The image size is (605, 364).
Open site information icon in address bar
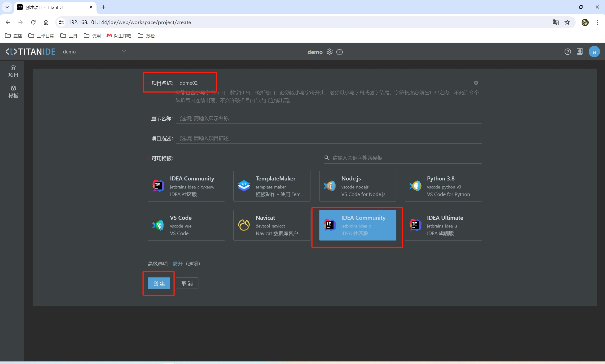[x=61, y=22]
